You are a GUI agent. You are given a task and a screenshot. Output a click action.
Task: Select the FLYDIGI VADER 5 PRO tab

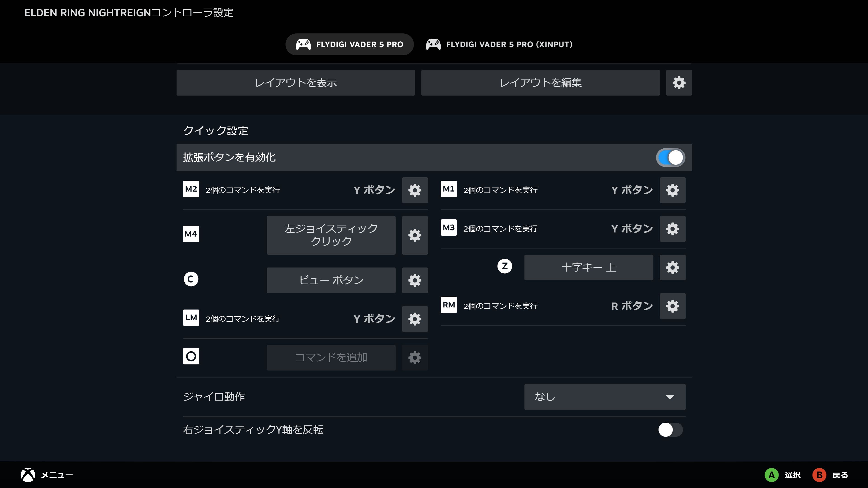[349, 45]
